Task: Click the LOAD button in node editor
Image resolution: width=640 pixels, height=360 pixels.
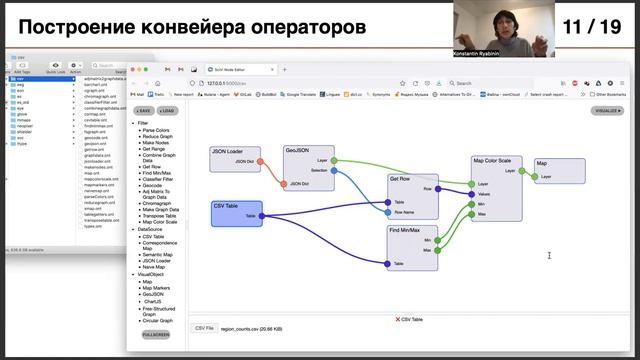Action: [167, 111]
